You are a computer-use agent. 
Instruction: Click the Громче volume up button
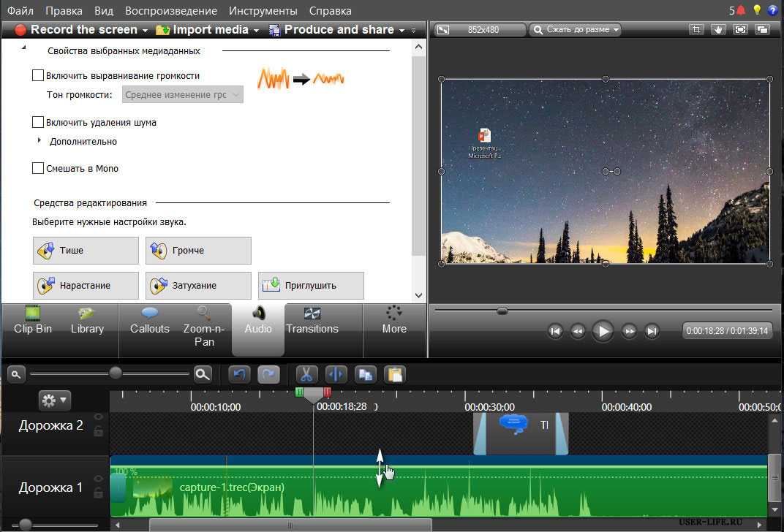click(198, 250)
